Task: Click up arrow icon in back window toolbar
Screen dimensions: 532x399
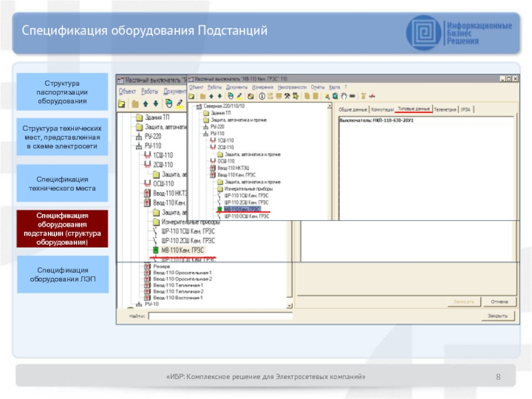Action: click(146, 104)
